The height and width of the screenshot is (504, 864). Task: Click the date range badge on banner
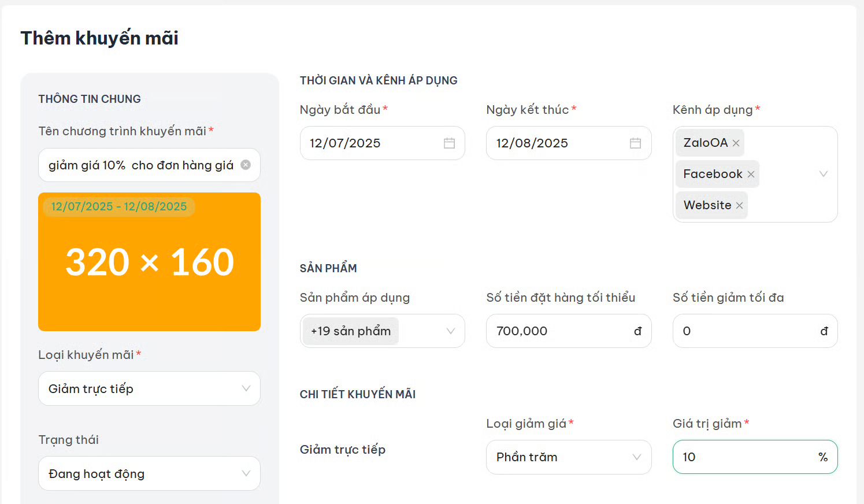pos(119,206)
